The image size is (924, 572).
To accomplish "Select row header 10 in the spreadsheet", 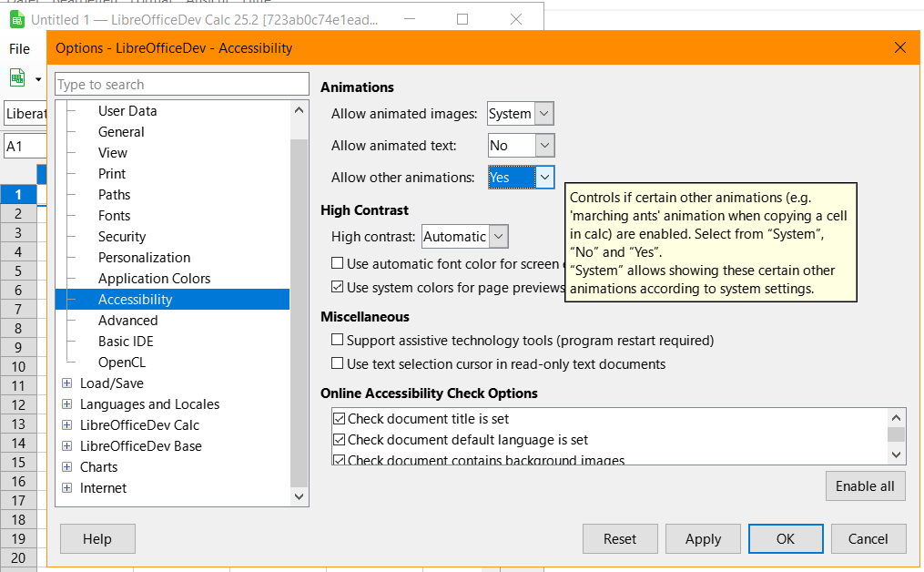I will (x=18, y=367).
